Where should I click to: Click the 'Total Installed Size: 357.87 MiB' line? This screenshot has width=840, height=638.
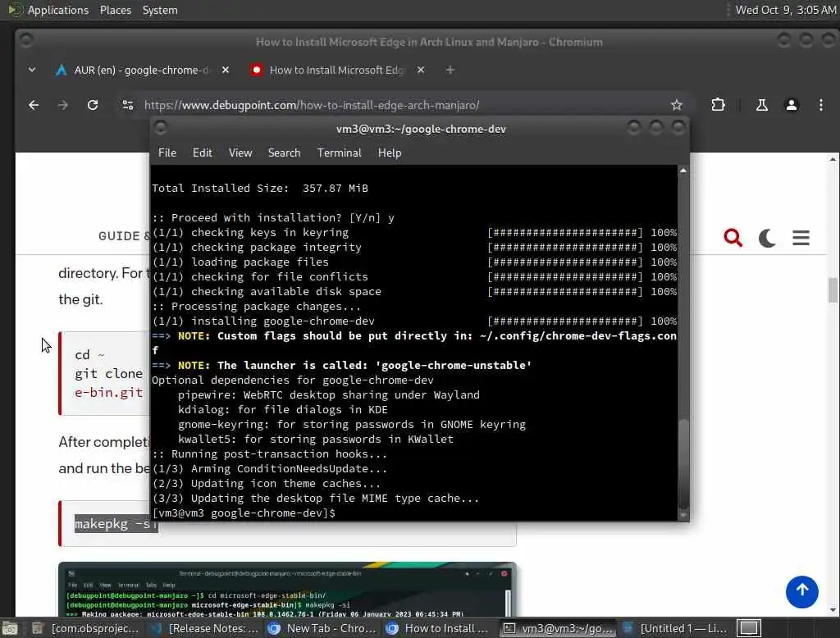[x=260, y=188]
